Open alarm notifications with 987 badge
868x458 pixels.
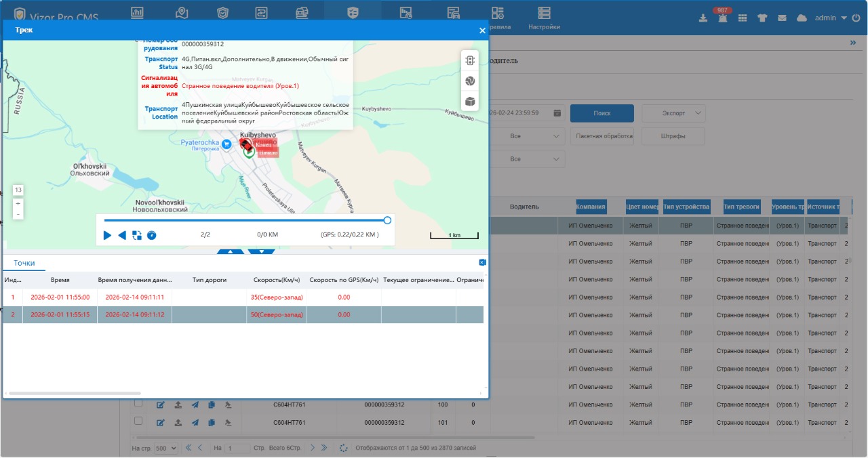(x=722, y=18)
